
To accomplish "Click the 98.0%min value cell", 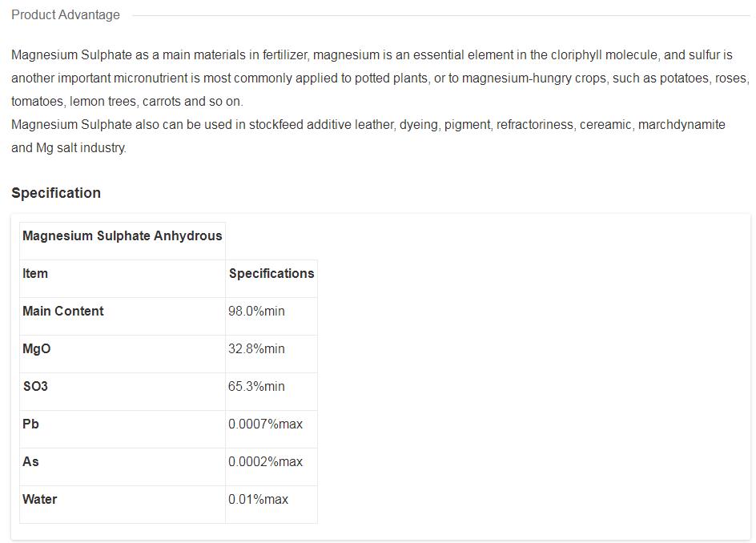I will coord(256,312).
